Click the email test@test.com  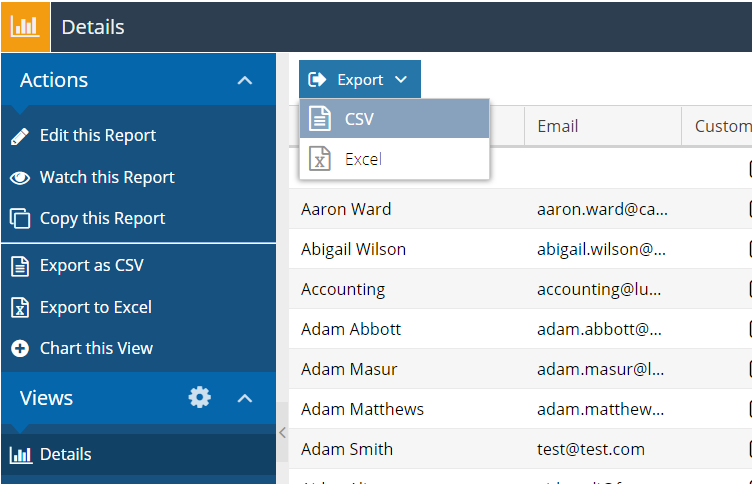click(591, 449)
